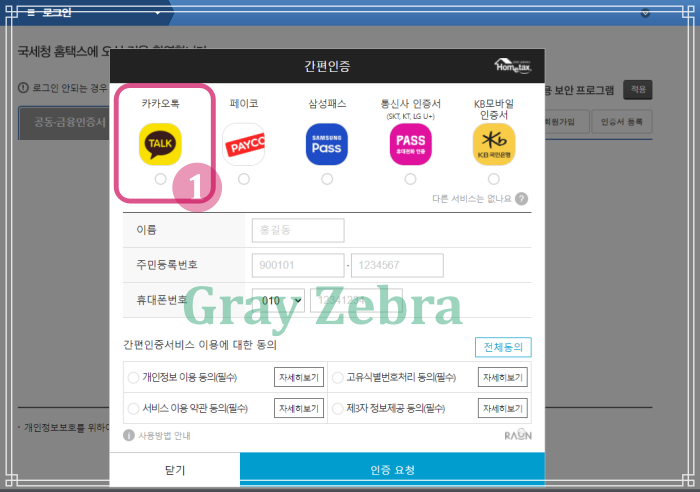Click the 전체동의 button
Viewport: 700px width, 492px height.
[503, 347]
